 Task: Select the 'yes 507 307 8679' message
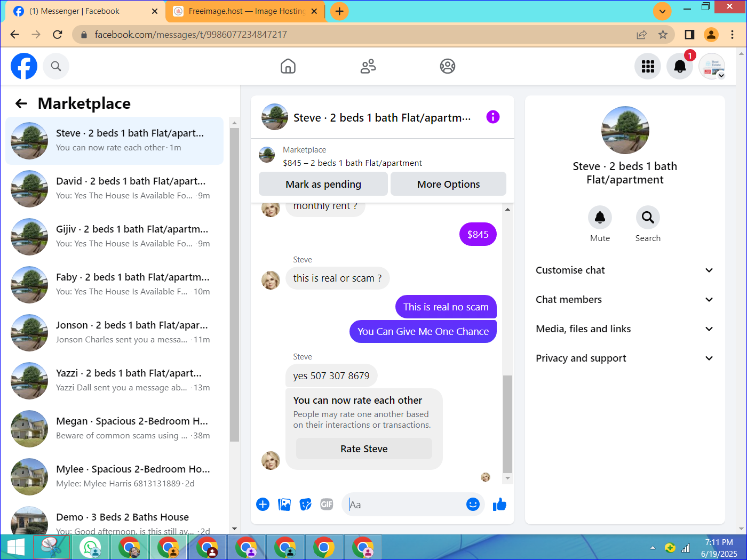(x=331, y=376)
